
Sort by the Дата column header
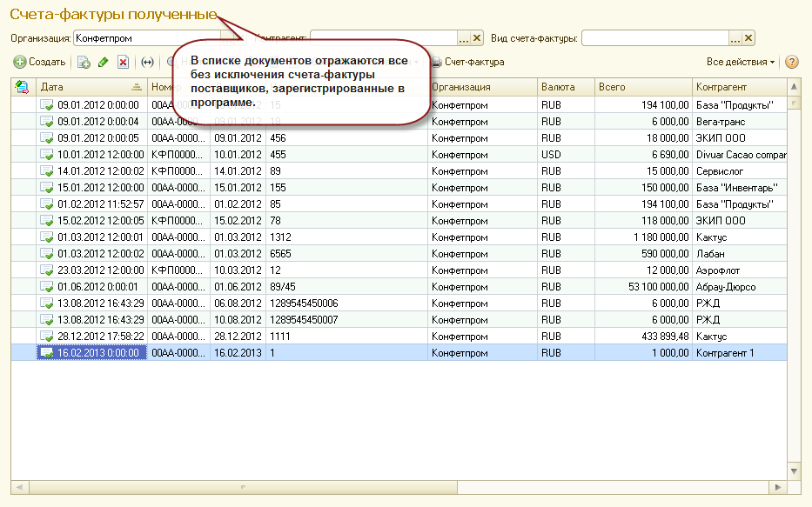pos(91,87)
